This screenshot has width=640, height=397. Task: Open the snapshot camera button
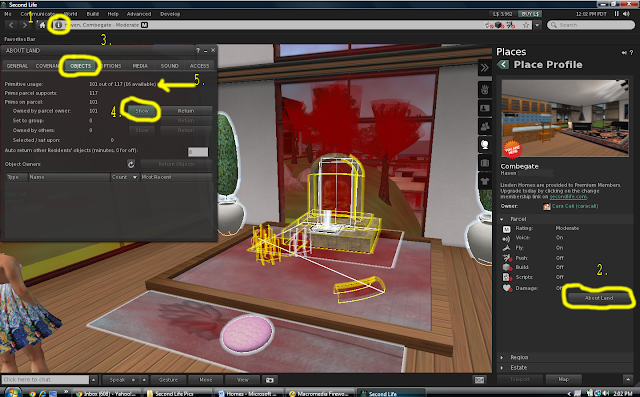click(x=269, y=380)
